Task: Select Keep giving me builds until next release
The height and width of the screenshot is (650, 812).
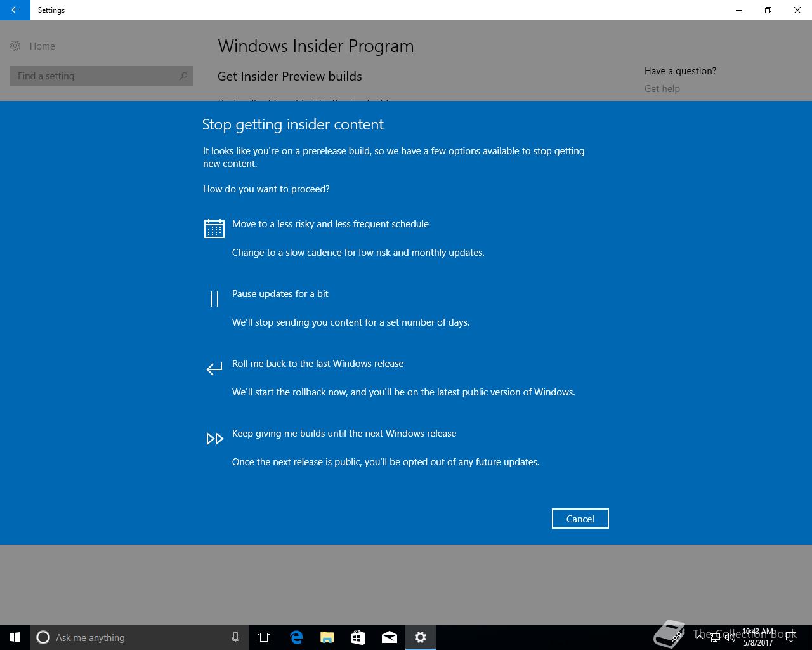Action: (344, 434)
